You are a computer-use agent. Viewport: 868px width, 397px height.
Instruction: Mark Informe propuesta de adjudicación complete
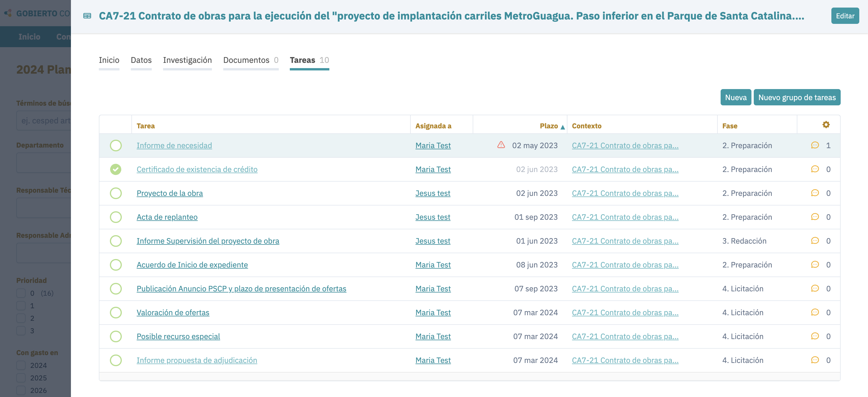[116, 360]
